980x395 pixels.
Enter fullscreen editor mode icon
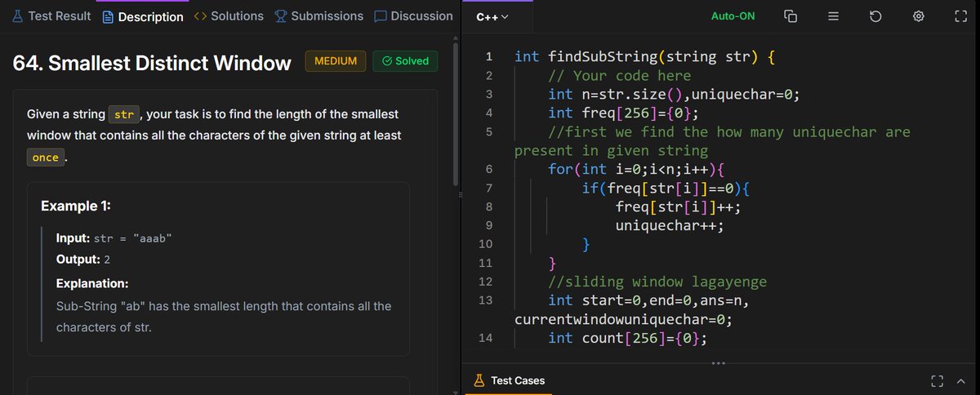(960, 16)
